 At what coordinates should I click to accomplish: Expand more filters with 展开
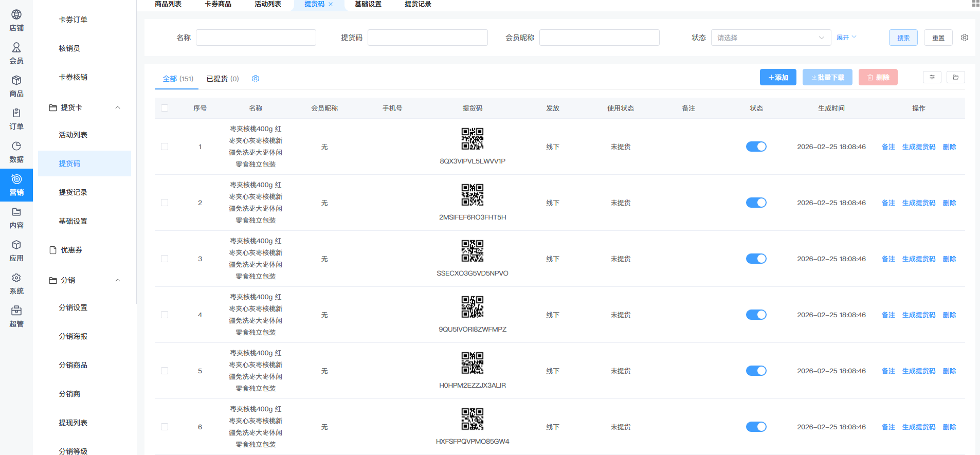(x=846, y=38)
